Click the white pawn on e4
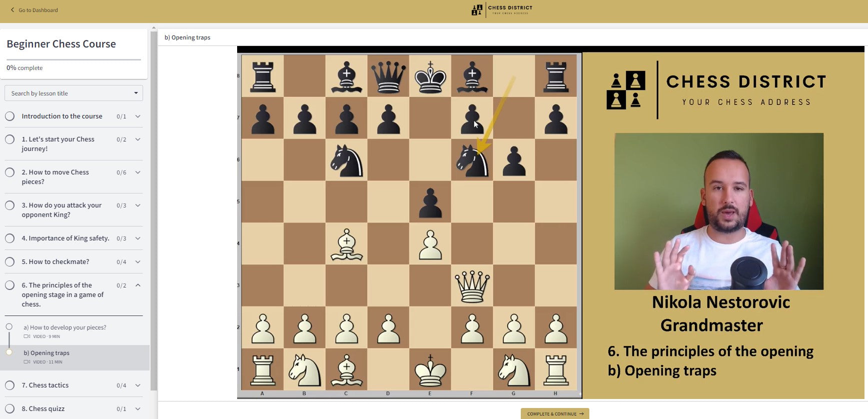 tap(430, 244)
